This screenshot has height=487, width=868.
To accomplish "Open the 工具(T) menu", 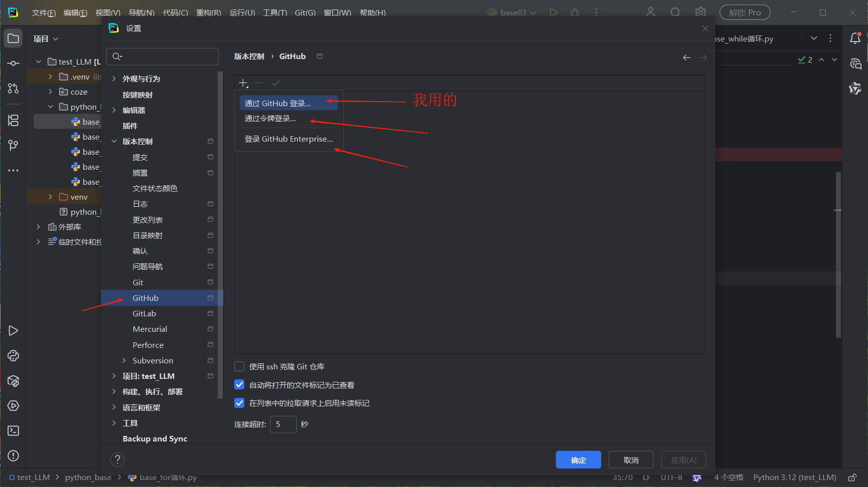I will [x=275, y=13].
